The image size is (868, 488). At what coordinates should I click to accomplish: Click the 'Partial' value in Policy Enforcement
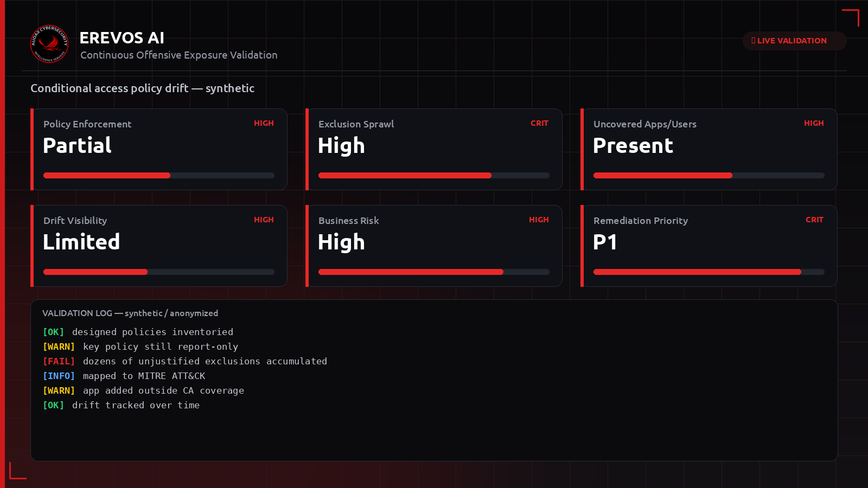point(77,145)
